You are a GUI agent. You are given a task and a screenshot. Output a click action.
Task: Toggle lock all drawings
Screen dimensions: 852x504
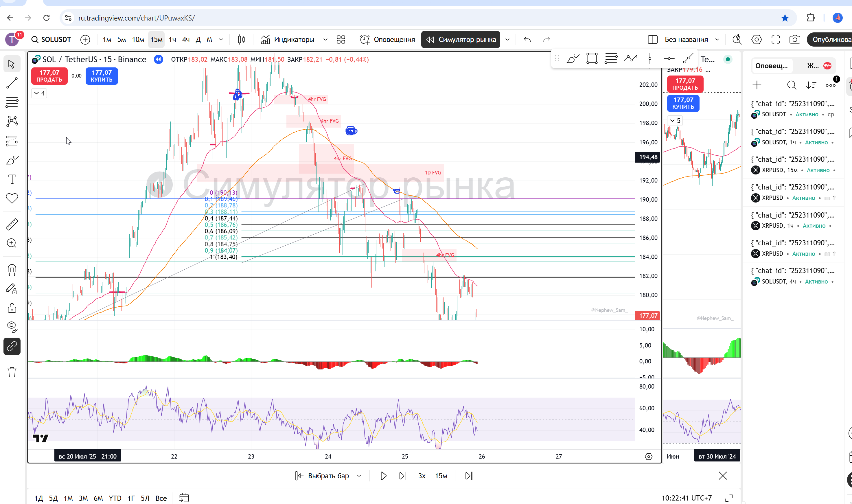click(x=12, y=308)
